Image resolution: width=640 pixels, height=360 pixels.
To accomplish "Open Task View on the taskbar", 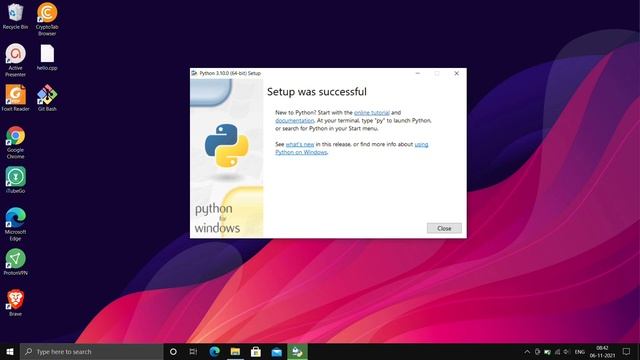I will [x=193, y=351].
